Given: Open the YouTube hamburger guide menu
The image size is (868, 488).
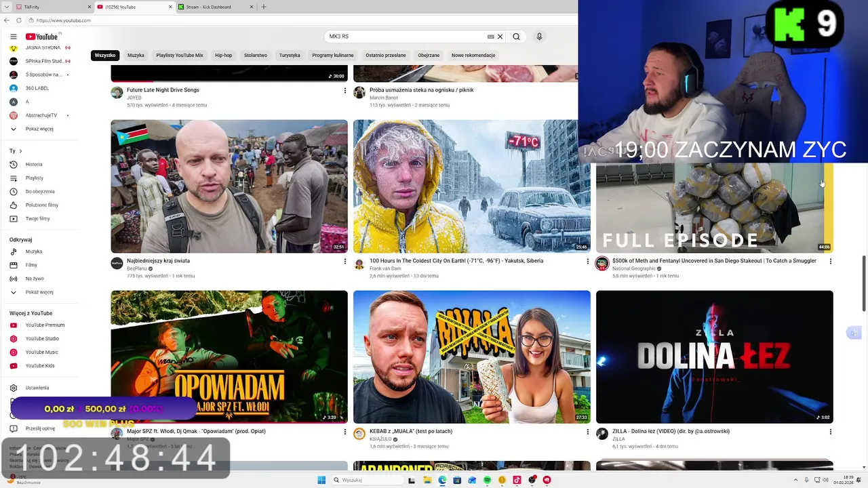Looking at the screenshot, I should [13, 37].
